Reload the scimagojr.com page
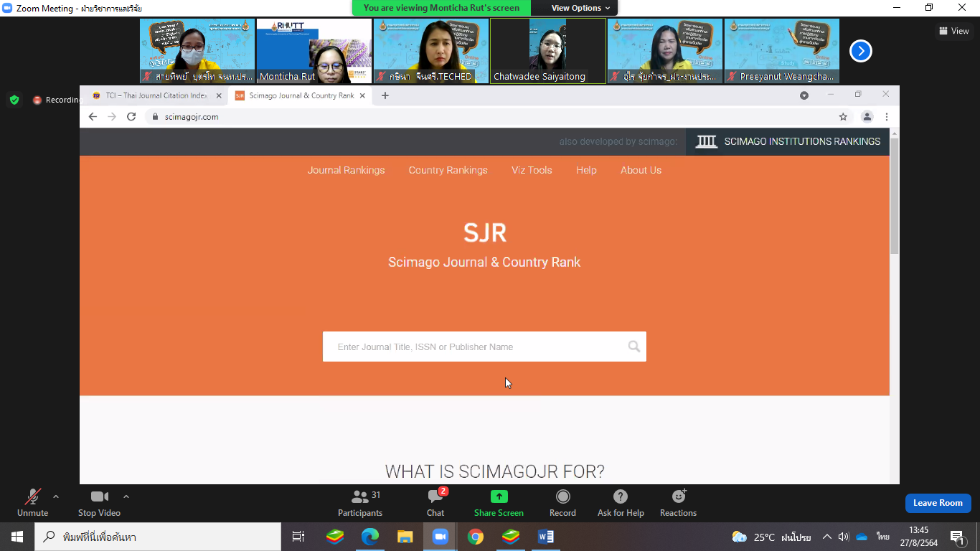 coord(131,117)
